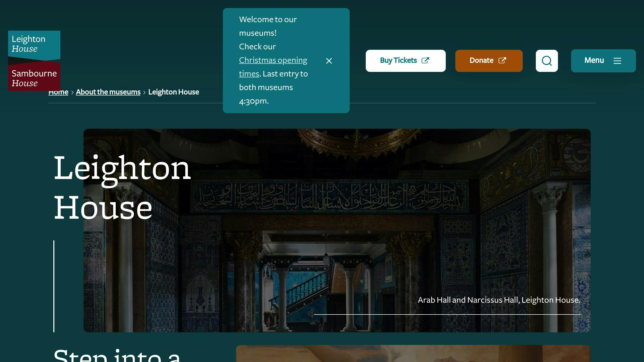Open the site search
The height and width of the screenshot is (362, 644).
[547, 61]
